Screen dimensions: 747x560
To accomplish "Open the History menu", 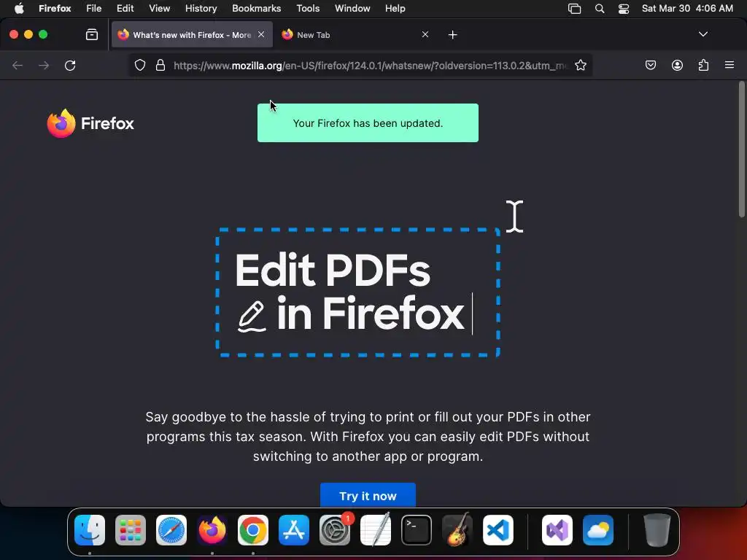I will pyautogui.click(x=201, y=9).
